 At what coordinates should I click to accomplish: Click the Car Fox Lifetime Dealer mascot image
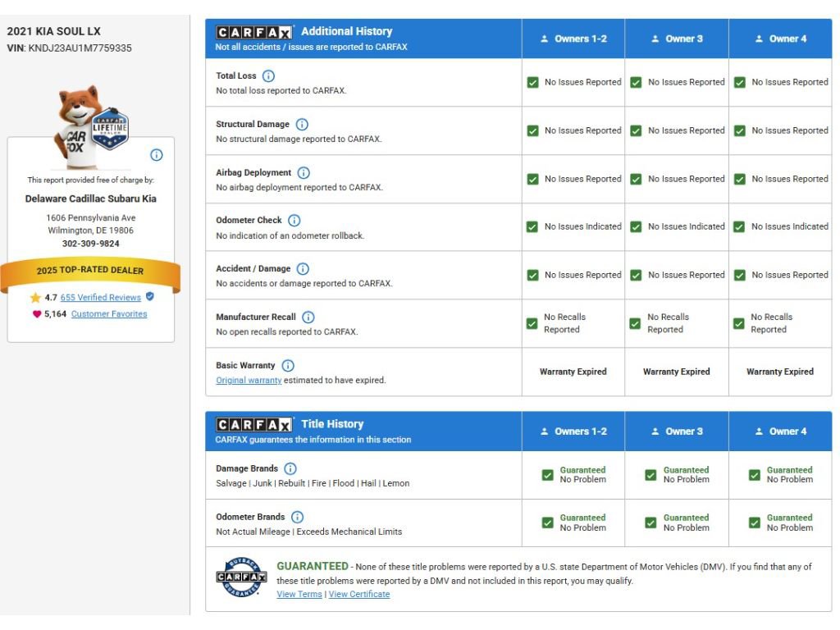tap(92, 126)
